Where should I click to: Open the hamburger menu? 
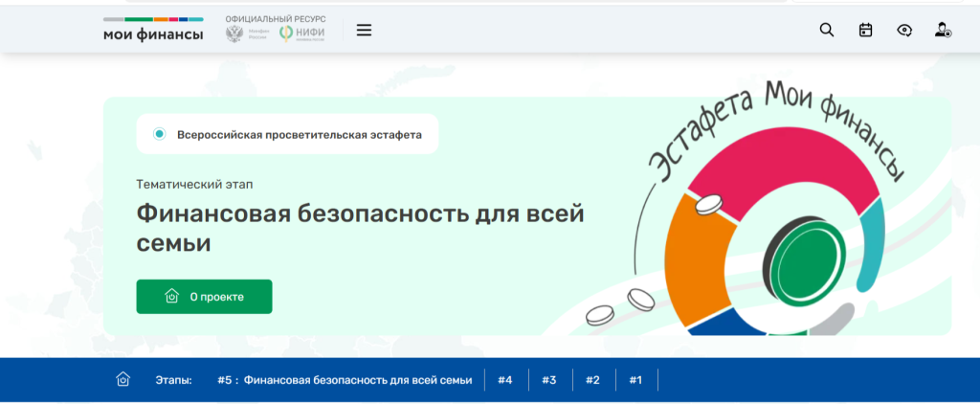364,30
